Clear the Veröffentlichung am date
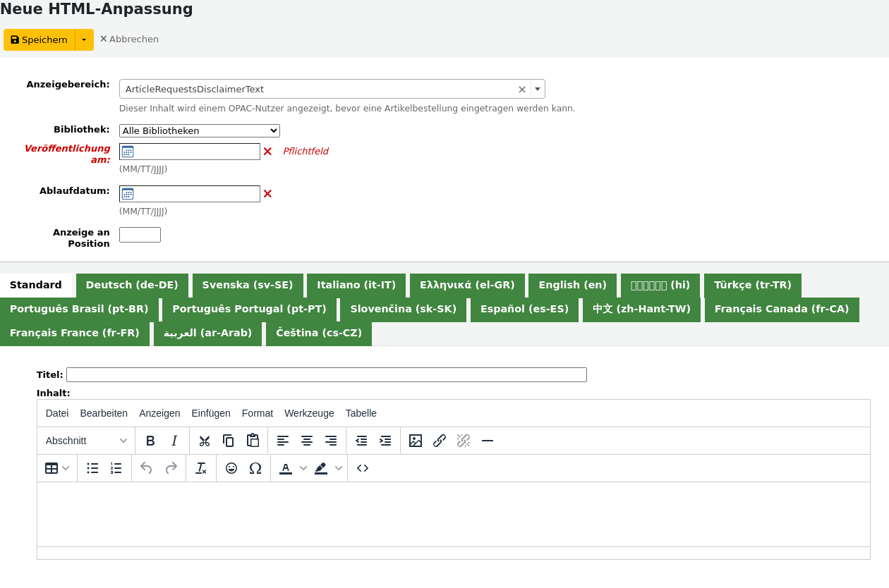Screen dimensions: 889x588 [x=267, y=152]
